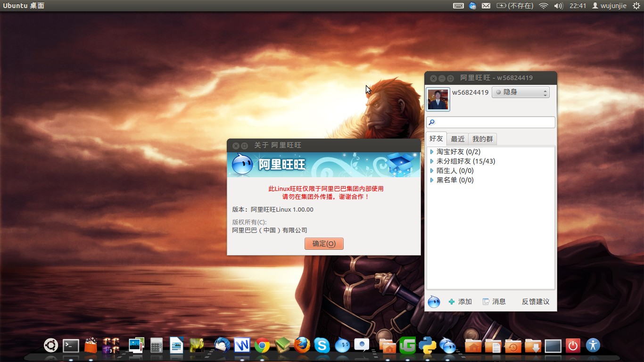The width and height of the screenshot is (644, 362).
Task: Click the w56824419 username text
Action: [x=470, y=92]
